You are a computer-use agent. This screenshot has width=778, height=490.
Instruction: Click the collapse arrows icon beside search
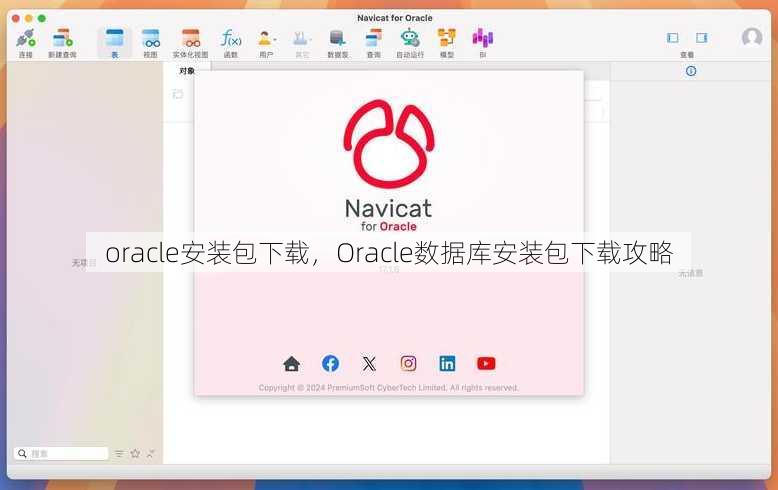151,453
